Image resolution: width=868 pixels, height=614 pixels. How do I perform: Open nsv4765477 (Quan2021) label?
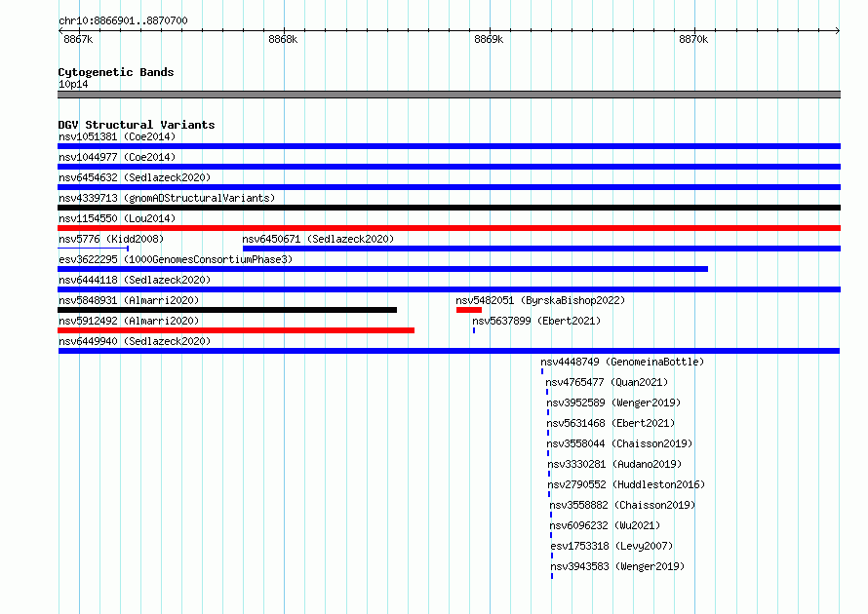(607, 382)
